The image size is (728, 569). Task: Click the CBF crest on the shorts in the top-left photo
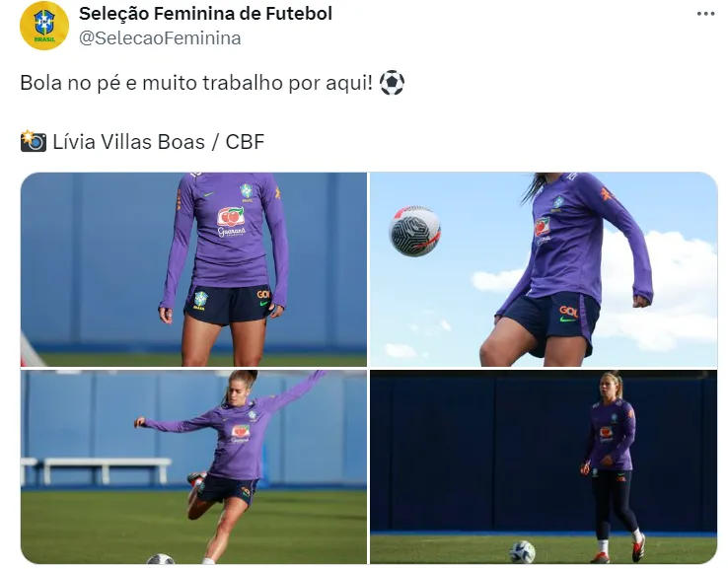(x=200, y=300)
